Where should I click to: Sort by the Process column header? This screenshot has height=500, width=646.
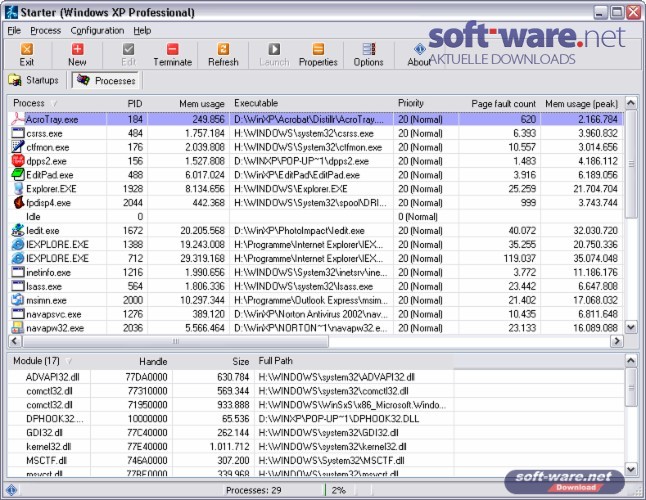tap(57, 103)
